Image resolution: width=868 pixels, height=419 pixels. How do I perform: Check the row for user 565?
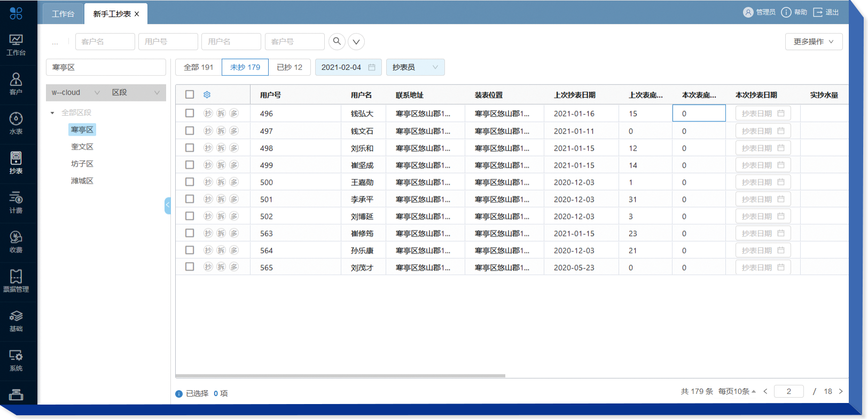click(x=190, y=266)
